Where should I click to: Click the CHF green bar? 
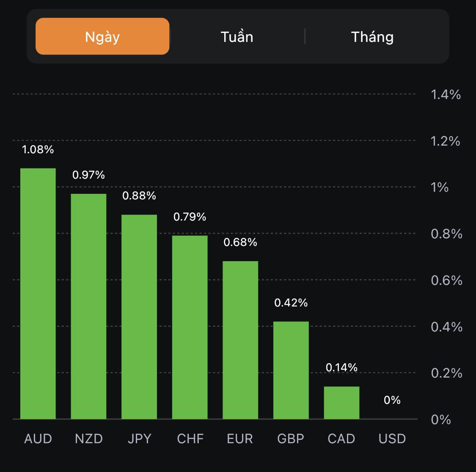click(x=190, y=327)
